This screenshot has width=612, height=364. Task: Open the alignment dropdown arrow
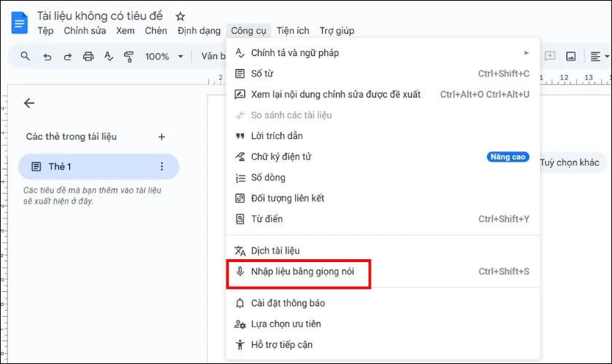[x=607, y=57]
